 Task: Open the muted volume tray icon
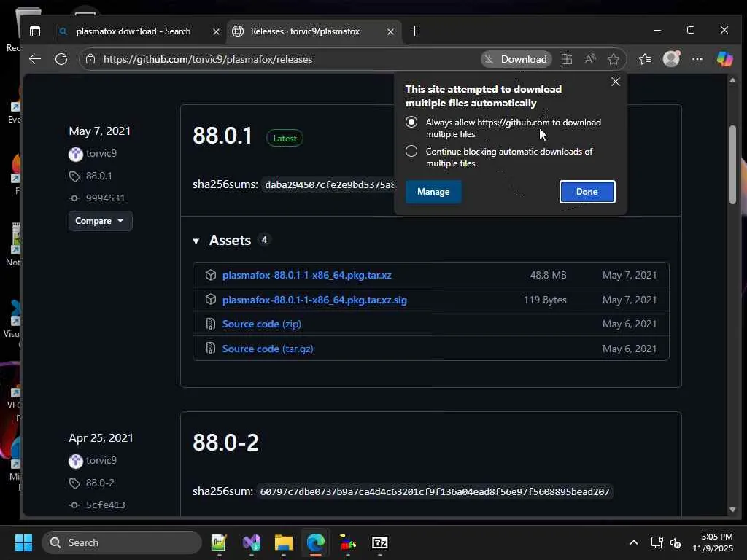click(x=676, y=542)
